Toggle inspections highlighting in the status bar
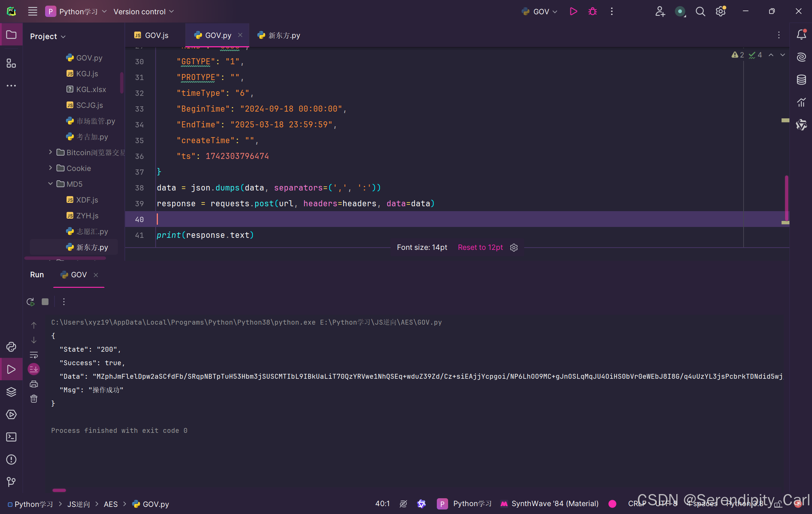The image size is (812, 514). pos(403,503)
